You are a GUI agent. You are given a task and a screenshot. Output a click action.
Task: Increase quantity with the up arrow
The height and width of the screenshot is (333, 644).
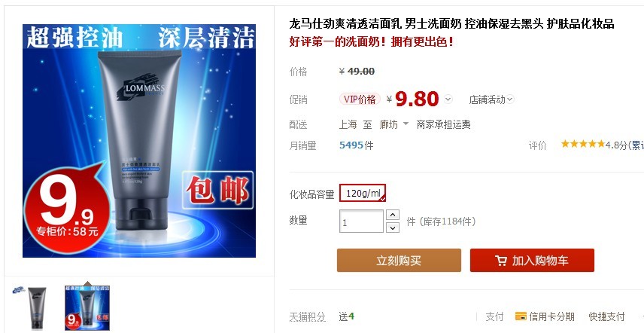(393, 215)
